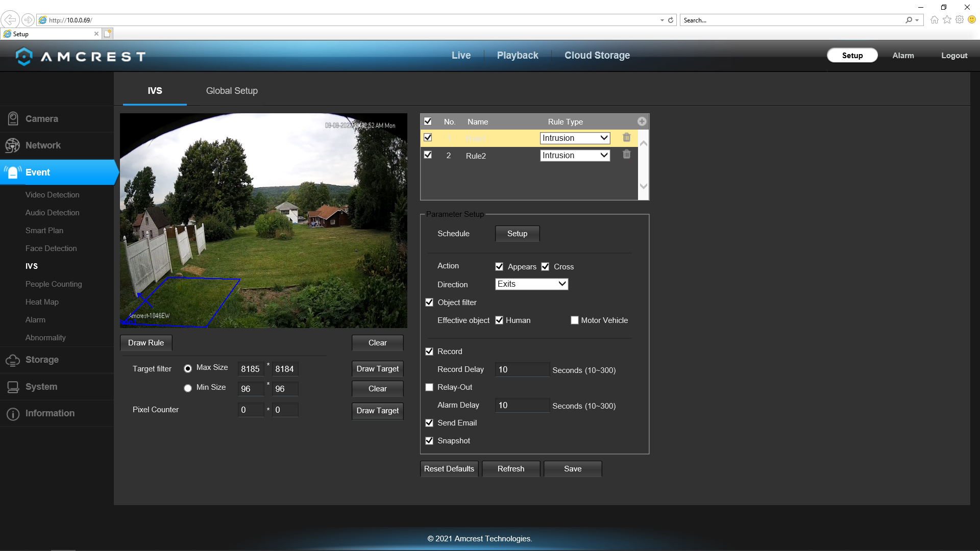Open Cloud Storage page
Screen dimensions: 980x551
click(x=597, y=56)
